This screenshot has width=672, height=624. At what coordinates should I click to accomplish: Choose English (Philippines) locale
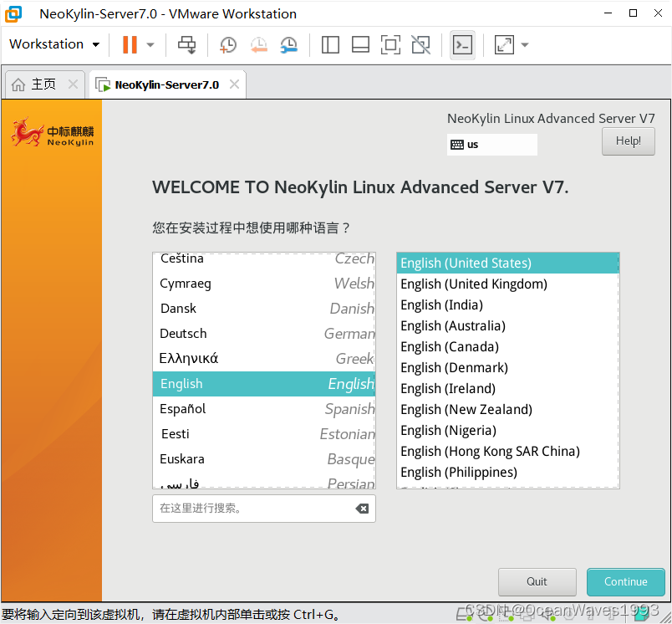coord(508,472)
